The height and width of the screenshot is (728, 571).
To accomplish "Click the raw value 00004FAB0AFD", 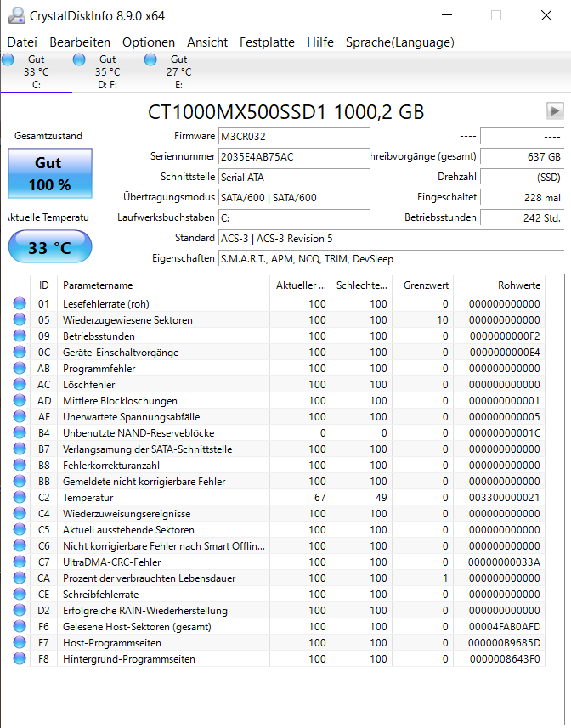I will [505, 627].
